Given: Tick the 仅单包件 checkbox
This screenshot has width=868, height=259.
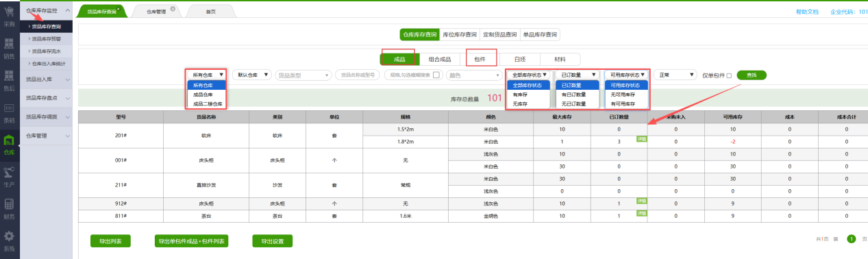Looking at the screenshot, I should [x=729, y=75].
